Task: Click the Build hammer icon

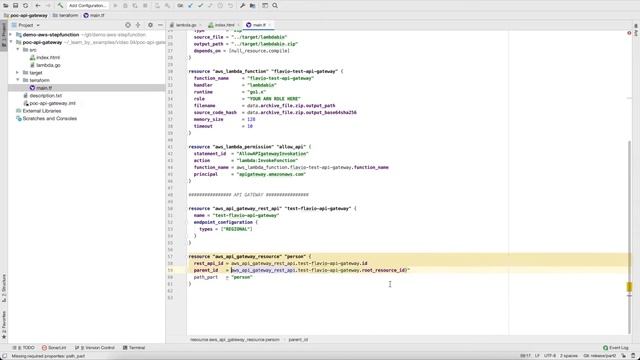Action: click(x=60, y=5)
